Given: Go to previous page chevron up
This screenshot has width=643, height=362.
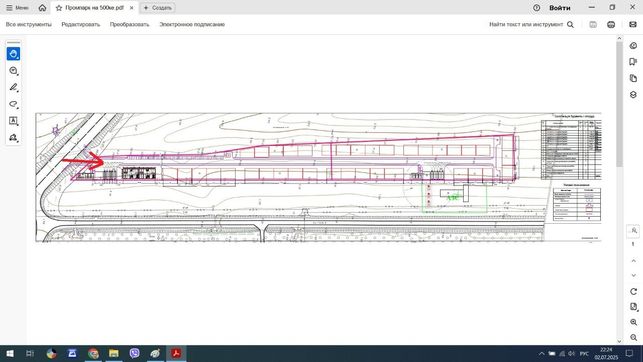Looking at the screenshot, I should point(633,261).
